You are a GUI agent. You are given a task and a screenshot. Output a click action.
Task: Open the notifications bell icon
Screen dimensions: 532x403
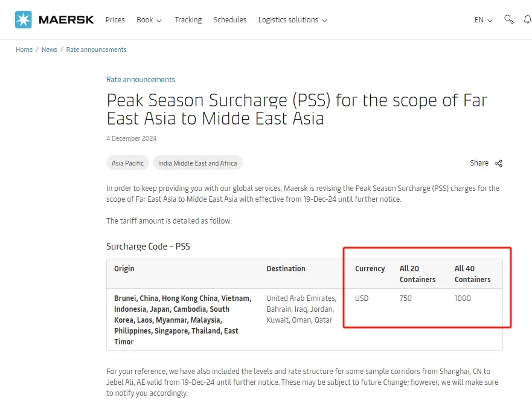click(528, 20)
